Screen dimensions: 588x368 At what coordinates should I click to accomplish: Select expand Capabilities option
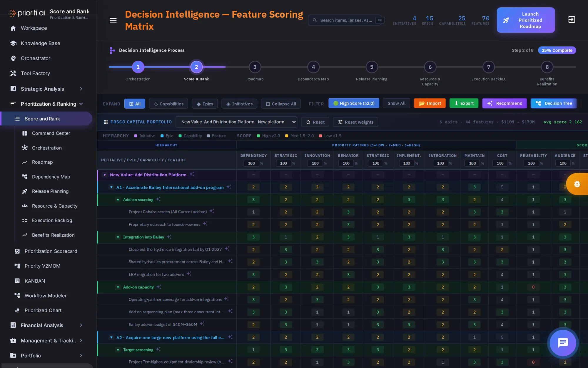168,104
